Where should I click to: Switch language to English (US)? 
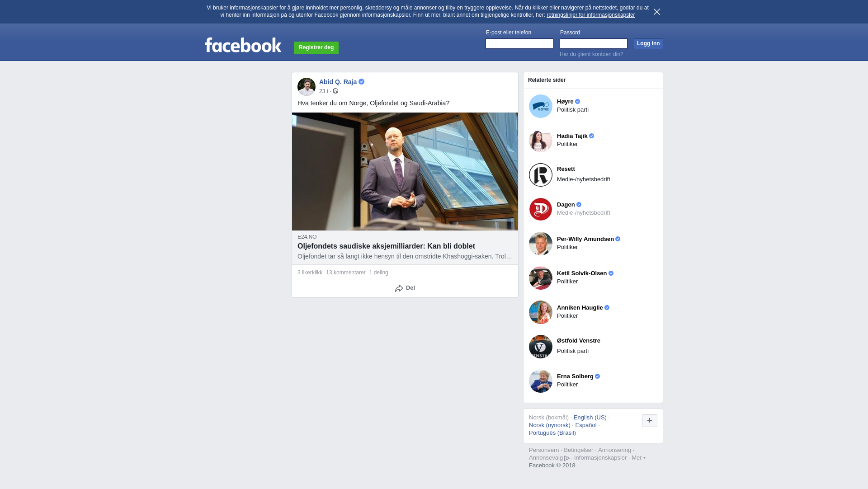coord(590,418)
